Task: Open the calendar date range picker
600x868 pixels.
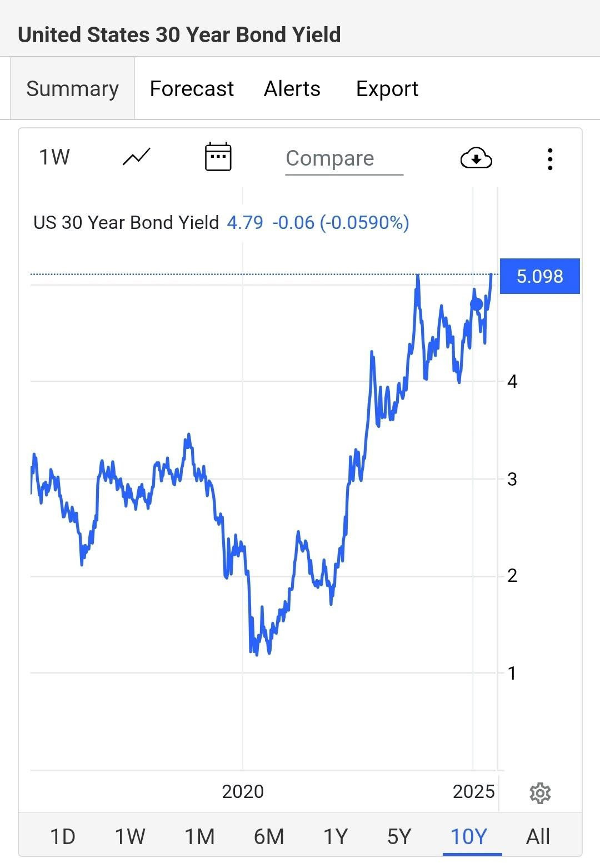Action: click(x=218, y=157)
